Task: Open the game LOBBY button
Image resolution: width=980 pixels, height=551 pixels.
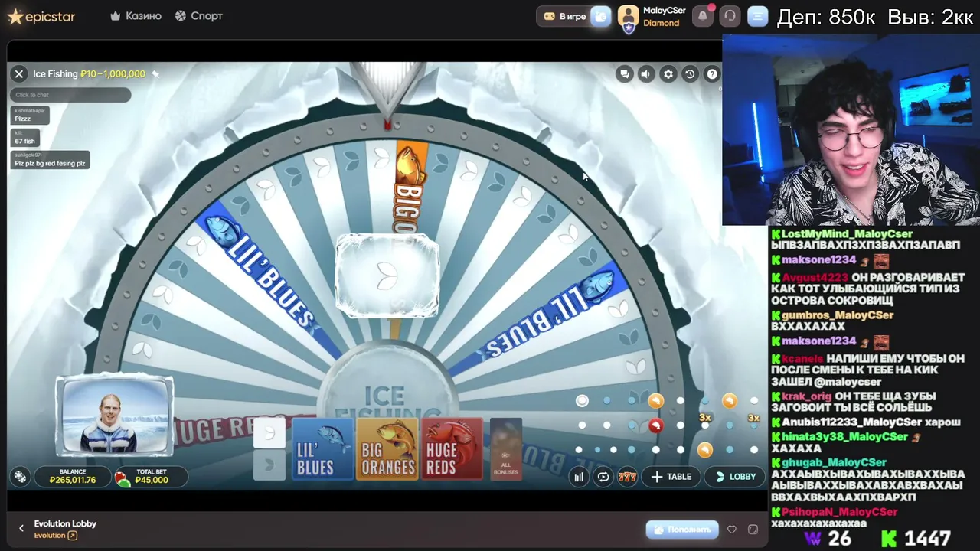Action: pyautogui.click(x=735, y=477)
